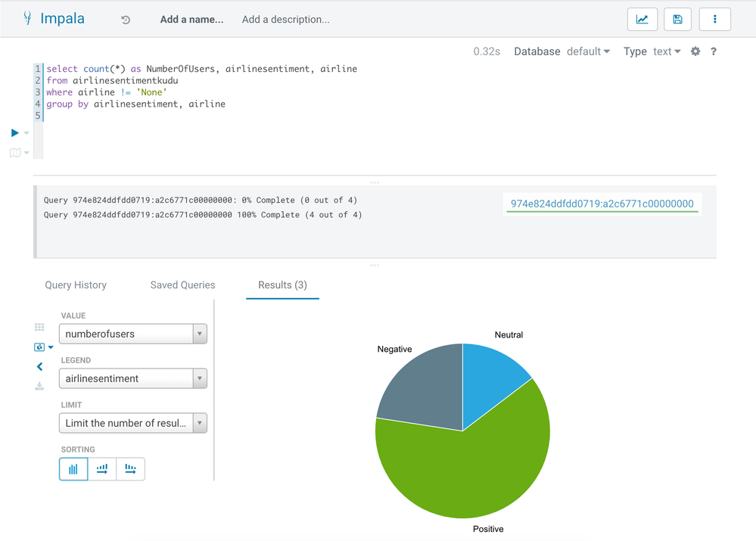Open the editor settings gear
This screenshot has width=756, height=541.
pos(695,51)
